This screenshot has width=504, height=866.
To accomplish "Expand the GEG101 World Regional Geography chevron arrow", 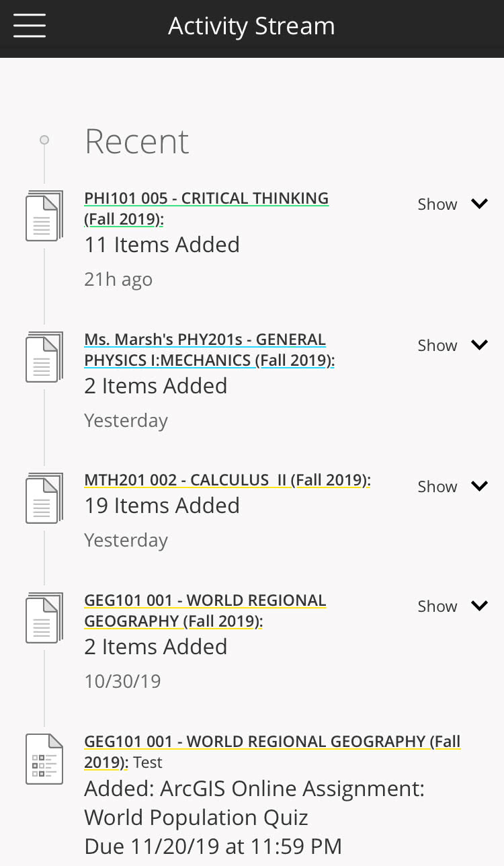I will point(479,606).
